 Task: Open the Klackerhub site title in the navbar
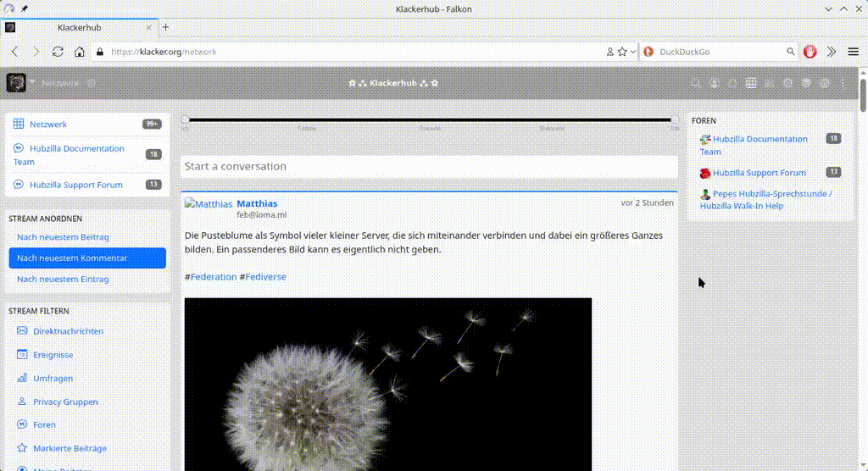[393, 83]
